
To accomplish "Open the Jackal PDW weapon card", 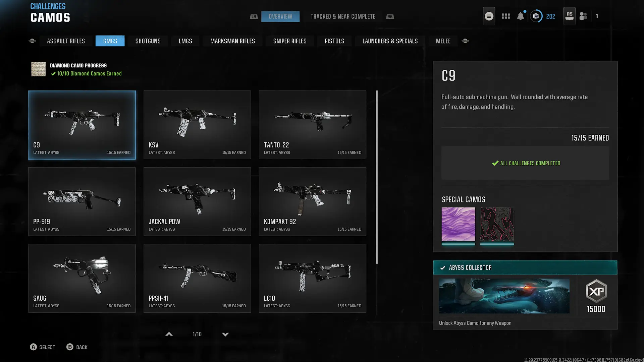I will coord(197,201).
